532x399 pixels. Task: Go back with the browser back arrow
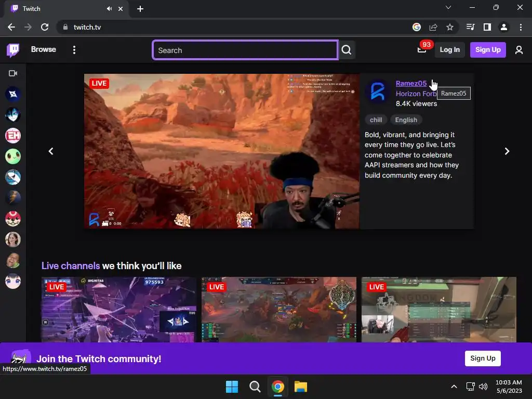[x=11, y=27]
